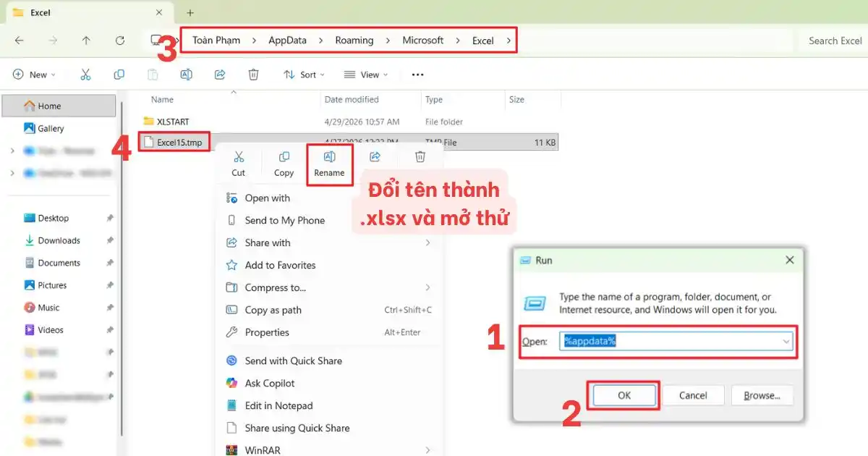Open the New dropdown menu
Viewport: 868px width, 456px height.
pyautogui.click(x=34, y=75)
